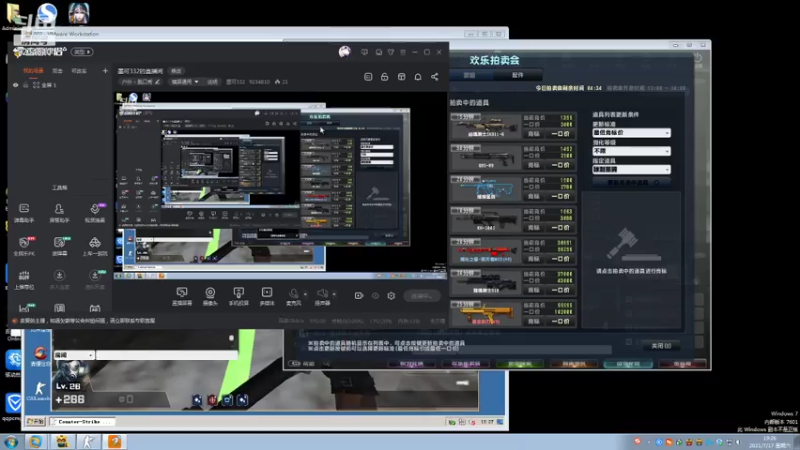This screenshot has width=800, height=450.
Task: Toggle the lock of the fullscreen source
Action: click(x=26, y=85)
